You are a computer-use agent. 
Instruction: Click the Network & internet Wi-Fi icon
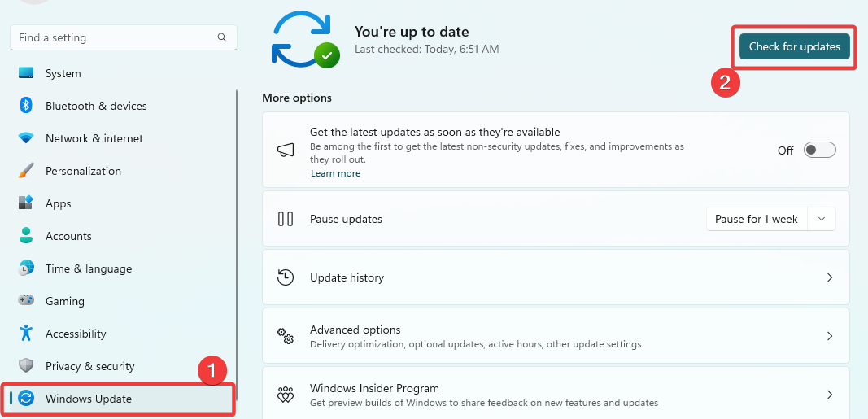click(x=26, y=138)
